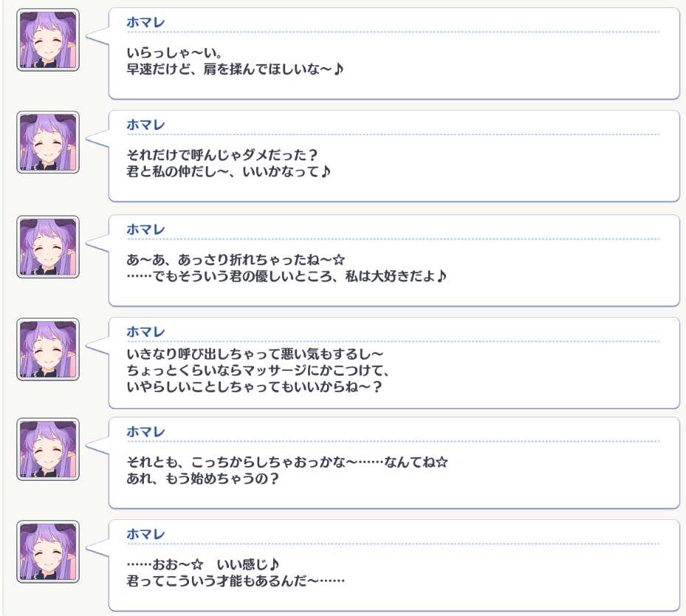Select the avatar beside あ〜あ、あっさり折れちゃったね message

tap(48, 247)
